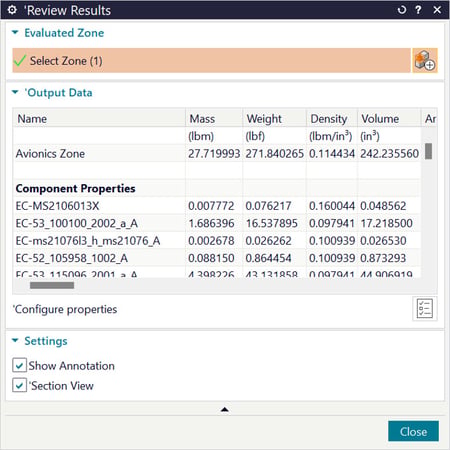Image resolution: width=450 pixels, height=450 pixels.
Task: Click the weight value 271.840265
Action: (275, 154)
